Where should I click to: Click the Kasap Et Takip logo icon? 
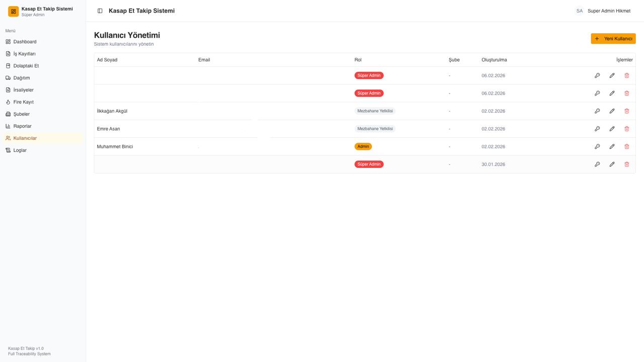(14, 11)
